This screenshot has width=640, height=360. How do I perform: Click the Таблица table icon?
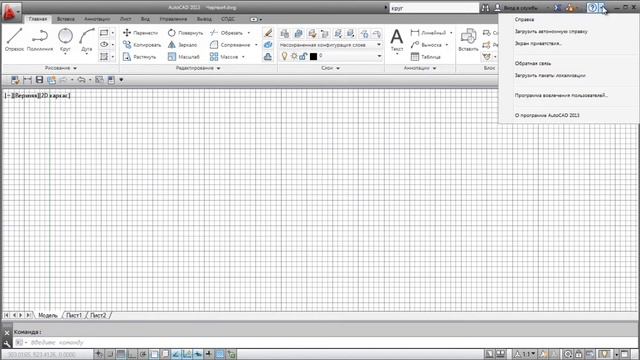click(x=415, y=57)
